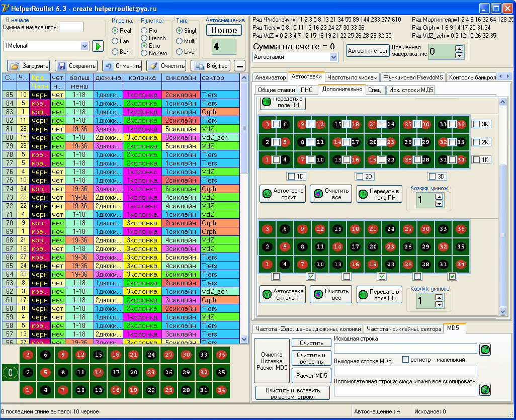Click the Расчет MD5 button
The height and width of the screenshot is (420, 516).
click(311, 375)
